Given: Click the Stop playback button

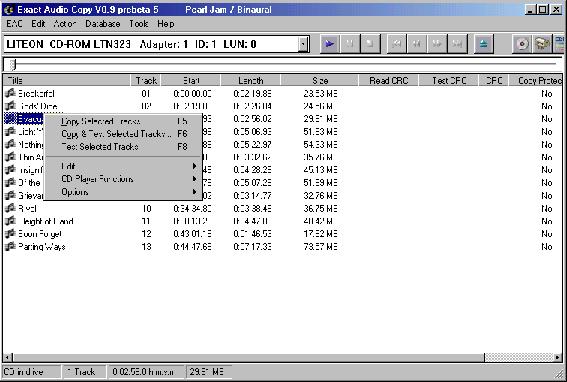Looking at the screenshot, I should click(370, 44).
